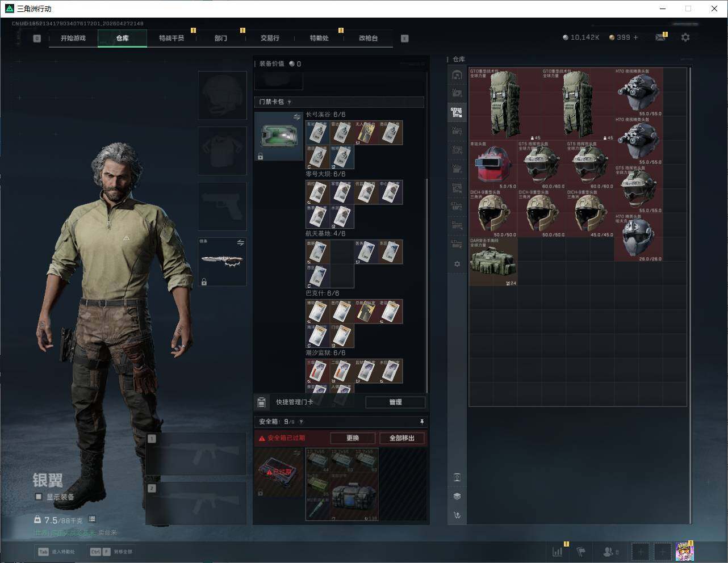Open the weight details list icon
The height and width of the screenshot is (563, 728).
[92, 519]
